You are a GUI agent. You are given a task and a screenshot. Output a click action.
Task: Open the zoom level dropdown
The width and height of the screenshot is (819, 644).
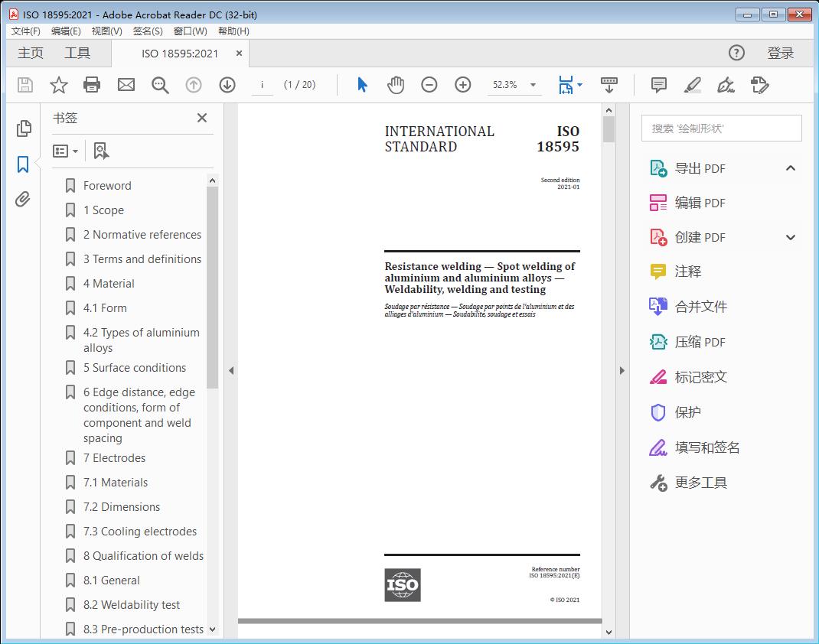pos(533,85)
